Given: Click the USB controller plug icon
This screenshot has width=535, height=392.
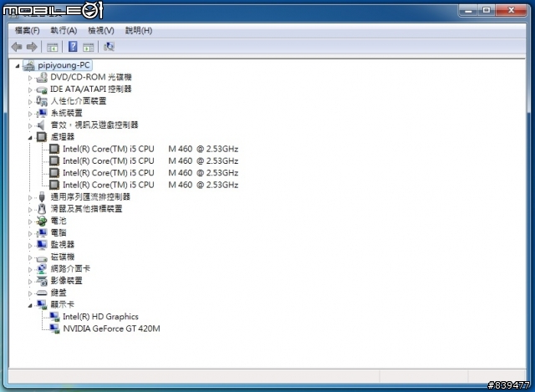Looking at the screenshot, I should [42, 197].
